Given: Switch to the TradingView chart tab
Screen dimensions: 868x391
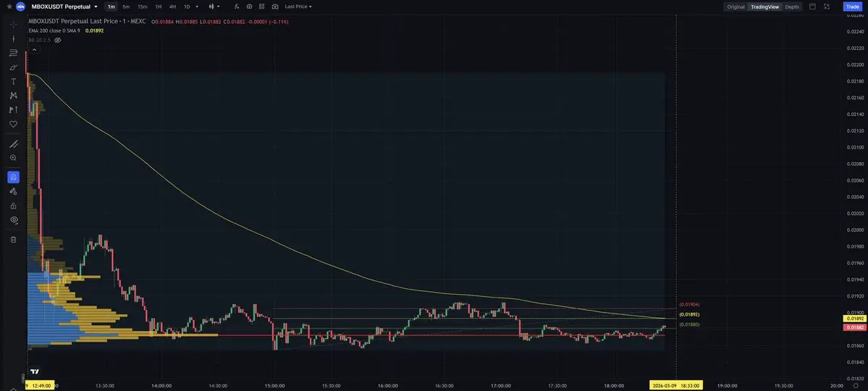Looking at the screenshot, I should 764,7.
